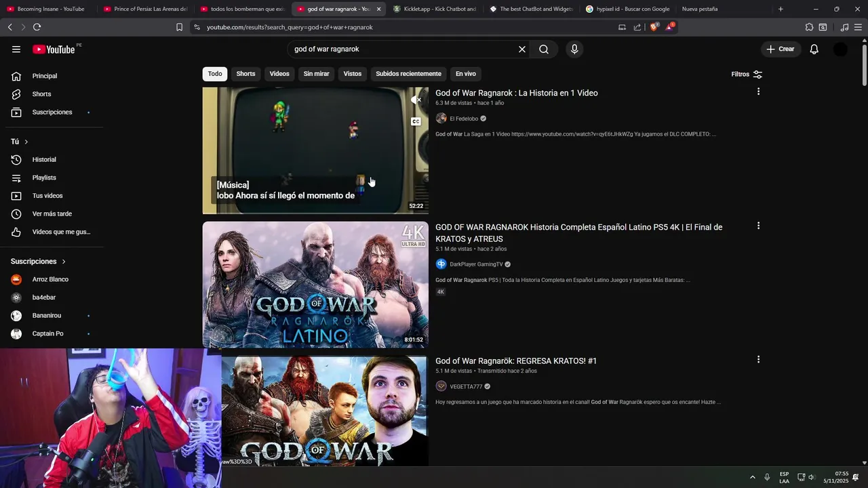Show hidden tray icons chevron

[x=752, y=477]
